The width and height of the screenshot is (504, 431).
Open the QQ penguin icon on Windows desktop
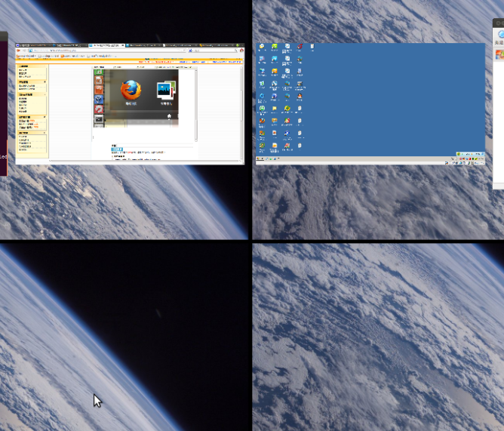coord(300,96)
